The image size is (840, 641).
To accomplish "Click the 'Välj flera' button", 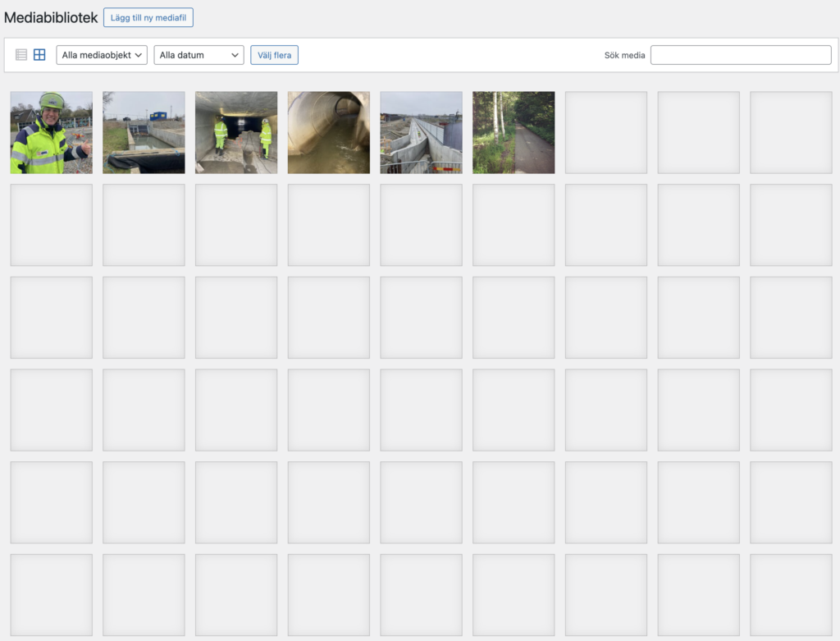I will [274, 55].
